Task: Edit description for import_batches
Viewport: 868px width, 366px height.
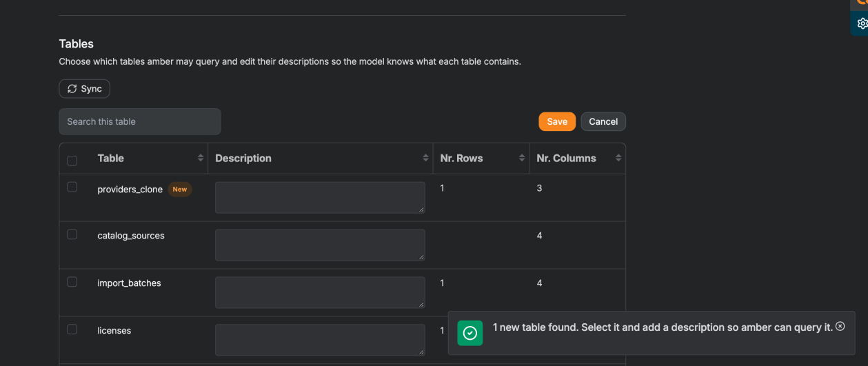Action: coord(320,293)
